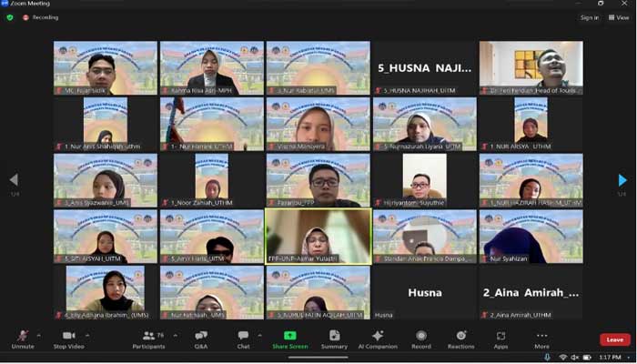Start Share Screen
637x364 pixels.
point(289,338)
